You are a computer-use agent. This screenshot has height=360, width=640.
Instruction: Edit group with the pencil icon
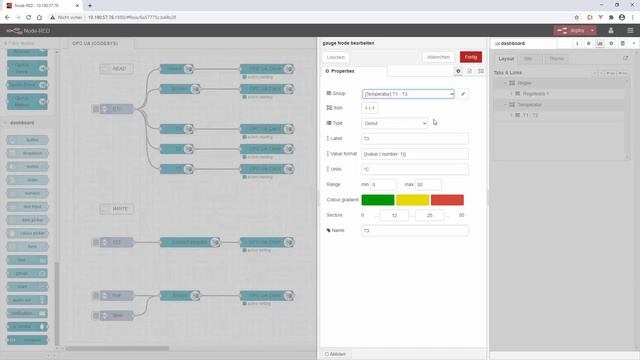click(x=463, y=94)
